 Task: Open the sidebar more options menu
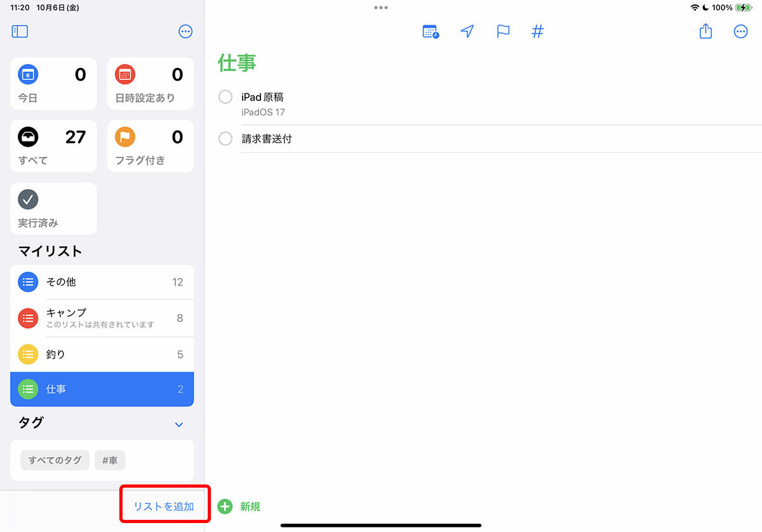coord(185,31)
